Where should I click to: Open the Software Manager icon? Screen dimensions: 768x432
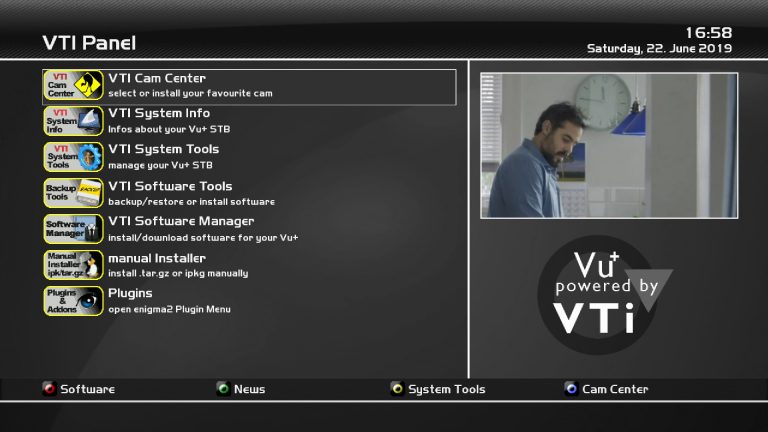[x=74, y=229]
